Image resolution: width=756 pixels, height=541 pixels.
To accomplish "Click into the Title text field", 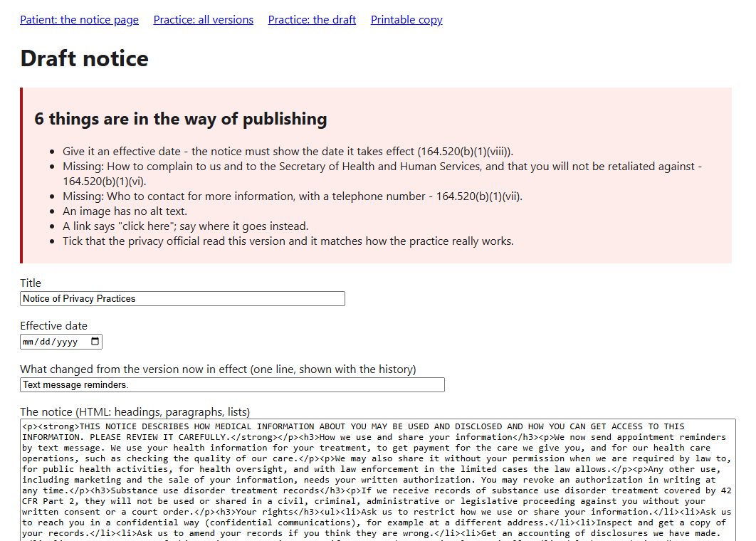I will click(x=183, y=298).
